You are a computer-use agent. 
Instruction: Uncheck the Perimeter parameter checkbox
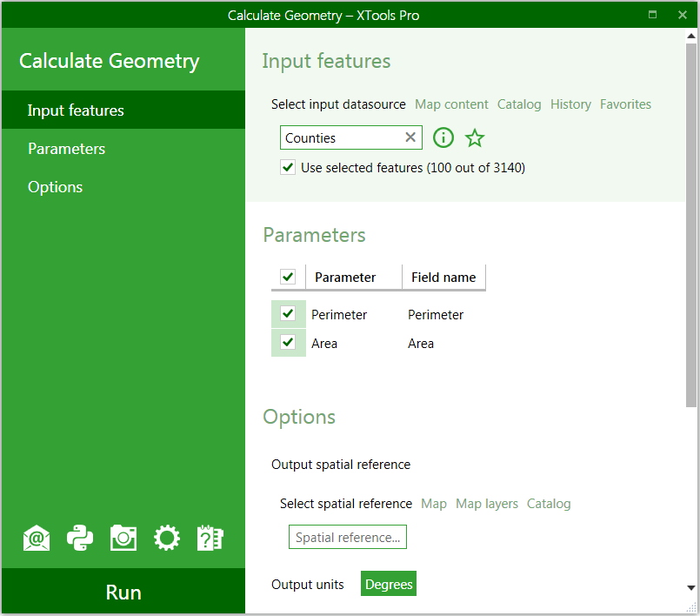pyautogui.click(x=288, y=313)
